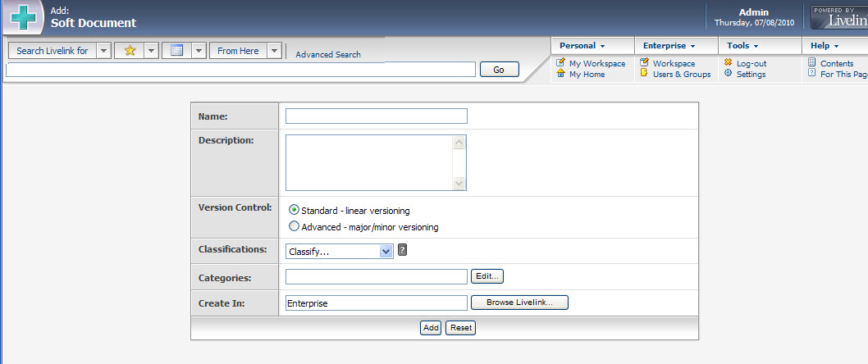Select Standard linear versioning option
The height and width of the screenshot is (364, 868).
(x=295, y=210)
